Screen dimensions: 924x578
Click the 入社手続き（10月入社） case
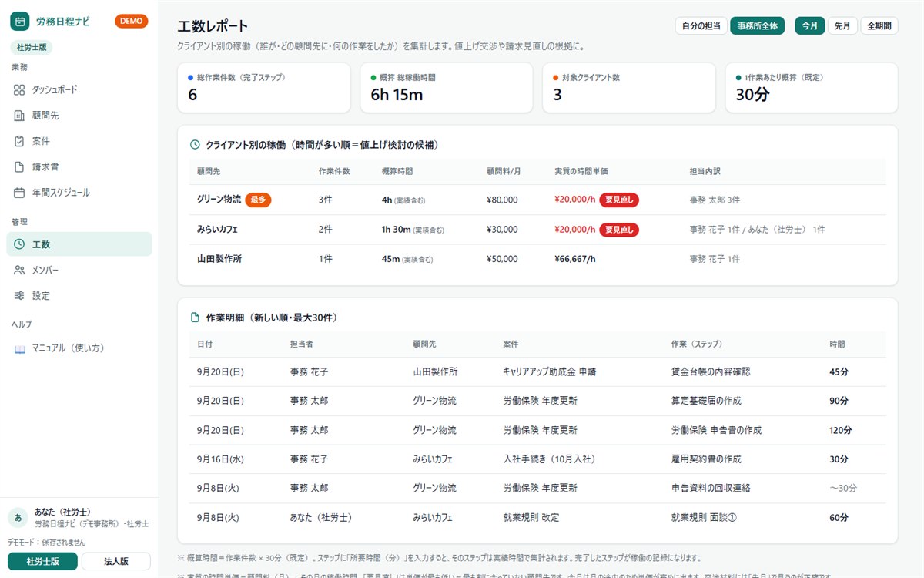(x=549, y=459)
